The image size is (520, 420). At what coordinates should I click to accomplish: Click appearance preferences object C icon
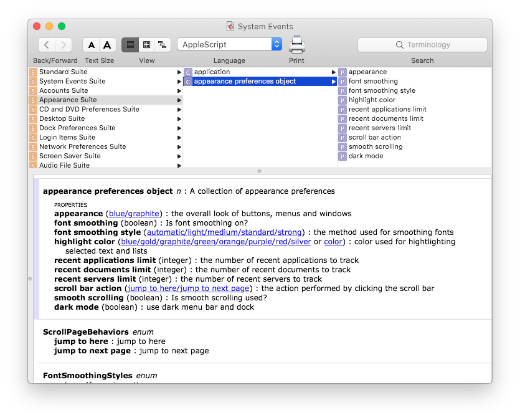pyautogui.click(x=188, y=82)
